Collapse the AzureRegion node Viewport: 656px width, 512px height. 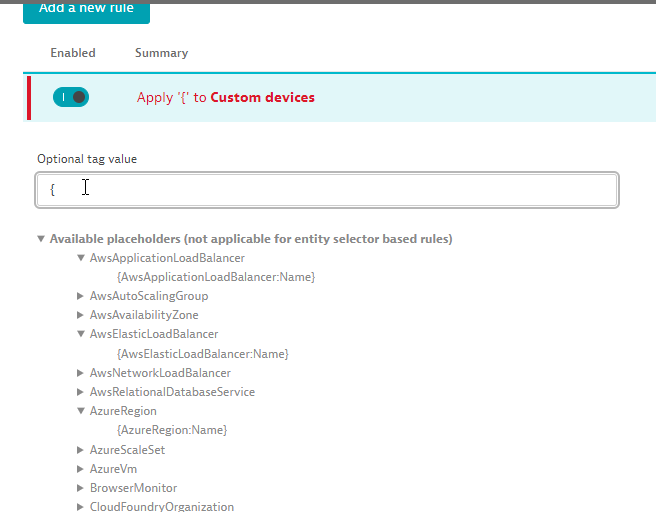click(81, 411)
